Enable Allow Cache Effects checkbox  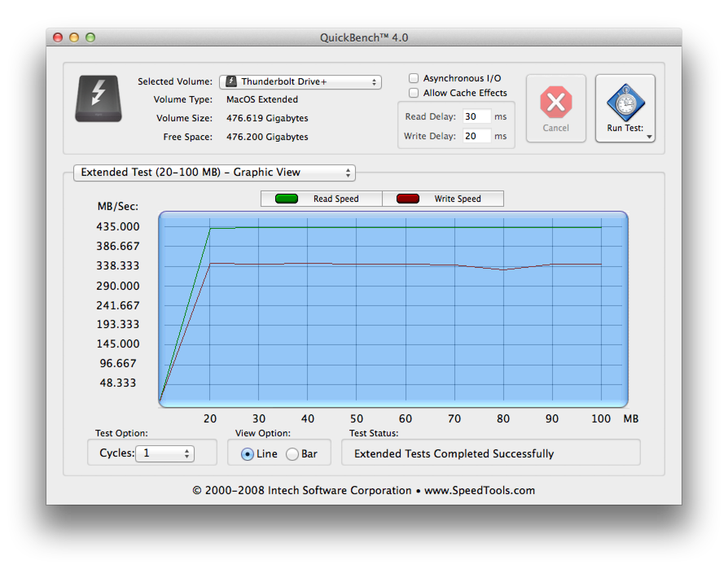pos(414,93)
